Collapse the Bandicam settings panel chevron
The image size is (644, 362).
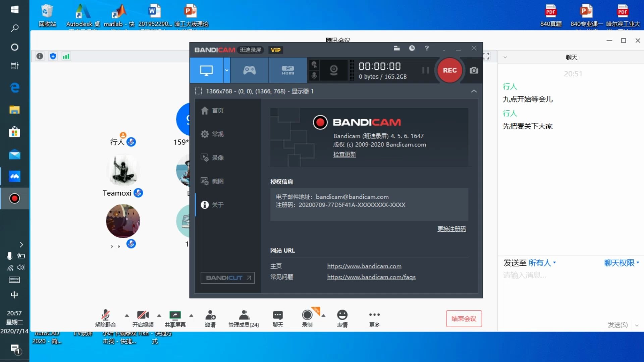tap(474, 91)
